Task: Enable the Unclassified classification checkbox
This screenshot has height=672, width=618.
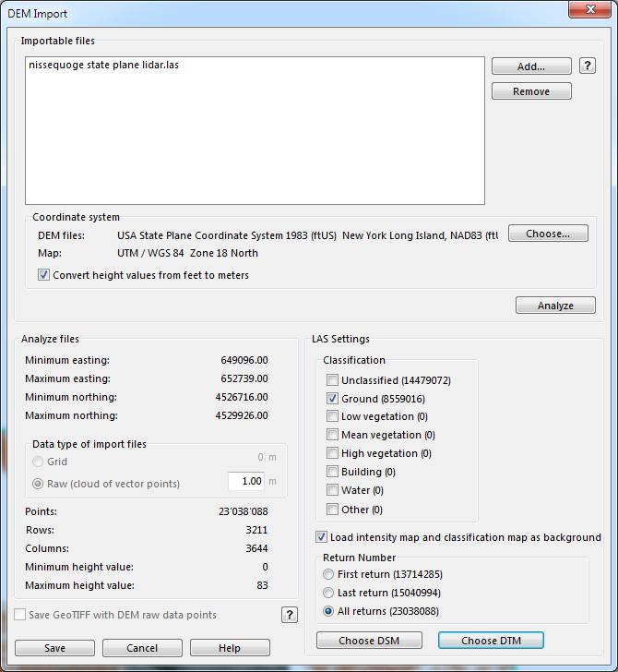Action: [x=332, y=380]
